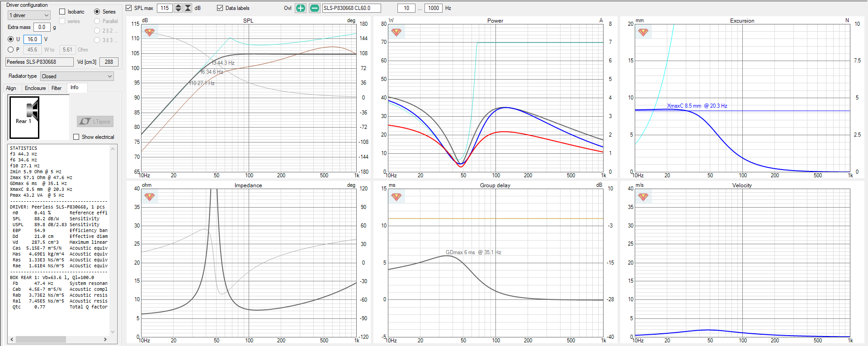The height and width of the screenshot is (346, 868).
Task: Click the 'f3 44.3 Hz' label on SPL graph
Action: pyautogui.click(x=223, y=63)
